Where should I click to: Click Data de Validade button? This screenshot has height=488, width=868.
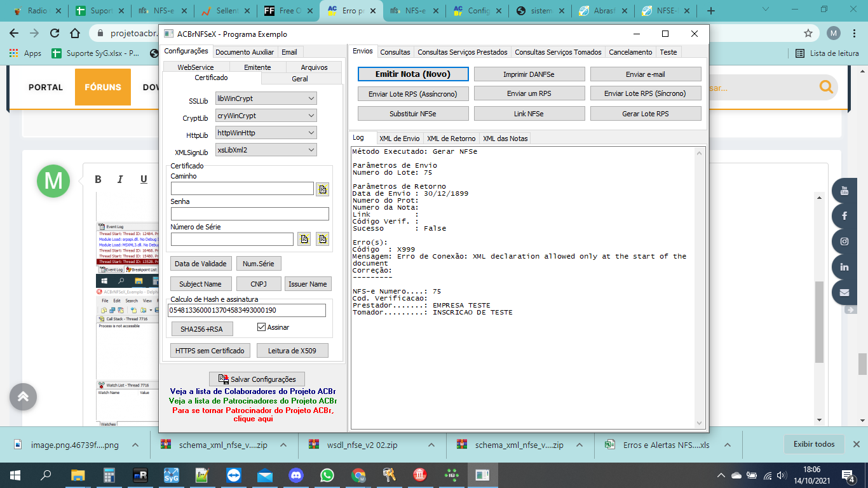[201, 264]
